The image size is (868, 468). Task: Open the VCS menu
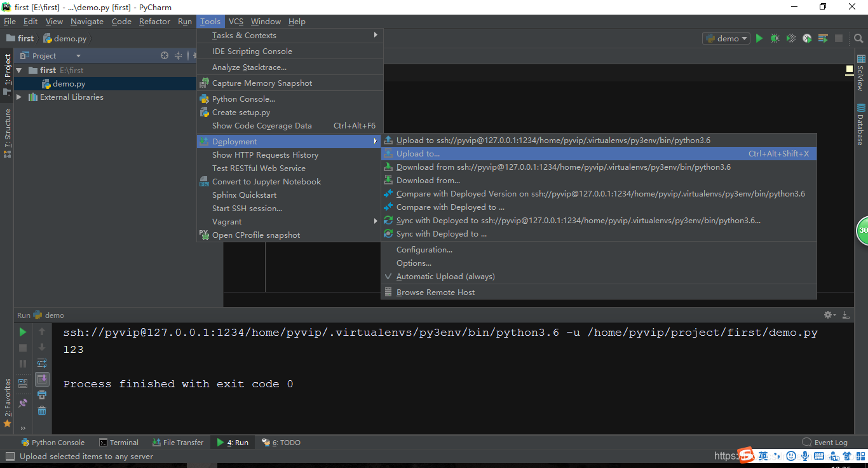coord(236,22)
